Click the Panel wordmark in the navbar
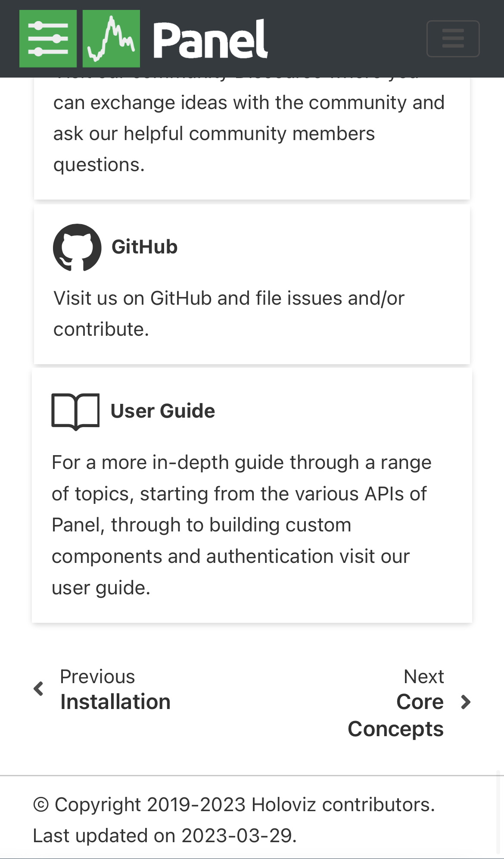This screenshot has width=504, height=859. point(211,39)
